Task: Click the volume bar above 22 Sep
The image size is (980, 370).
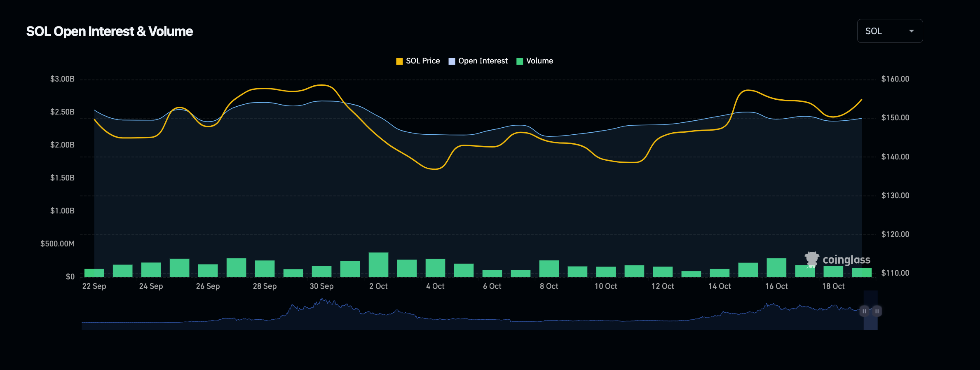Action: point(94,273)
